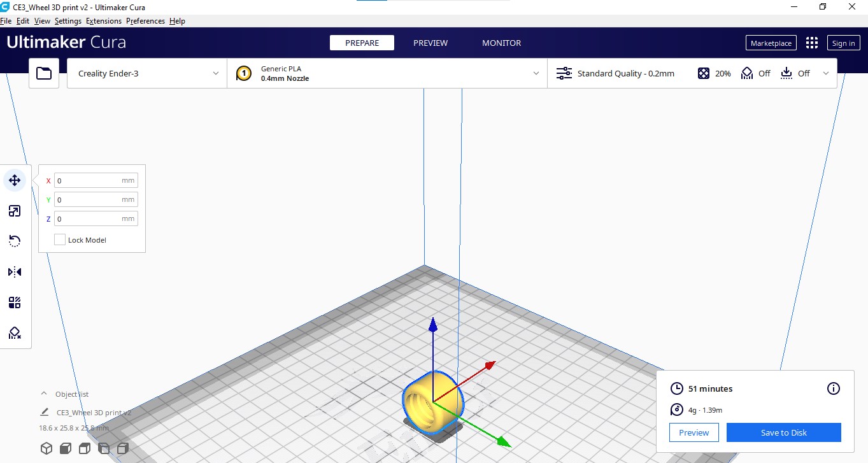Click the Z position input field

(96, 218)
